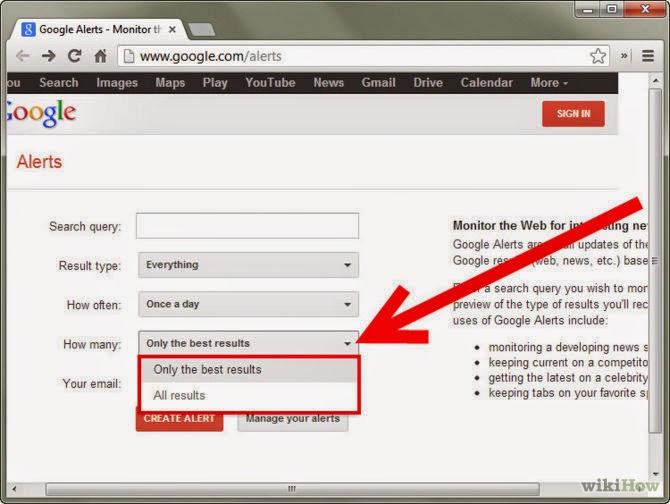Click the horizontal scrollbar left arrow
The image size is (670, 504).
[x=14, y=489]
